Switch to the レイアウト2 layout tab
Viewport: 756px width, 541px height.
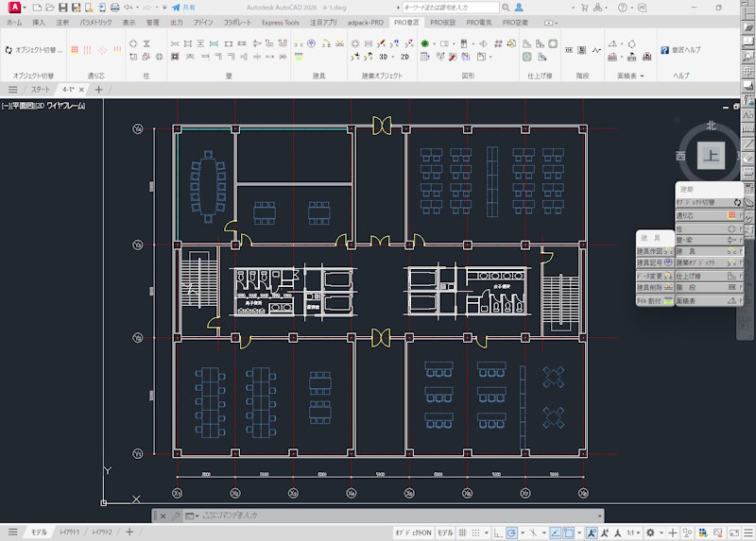point(102,533)
